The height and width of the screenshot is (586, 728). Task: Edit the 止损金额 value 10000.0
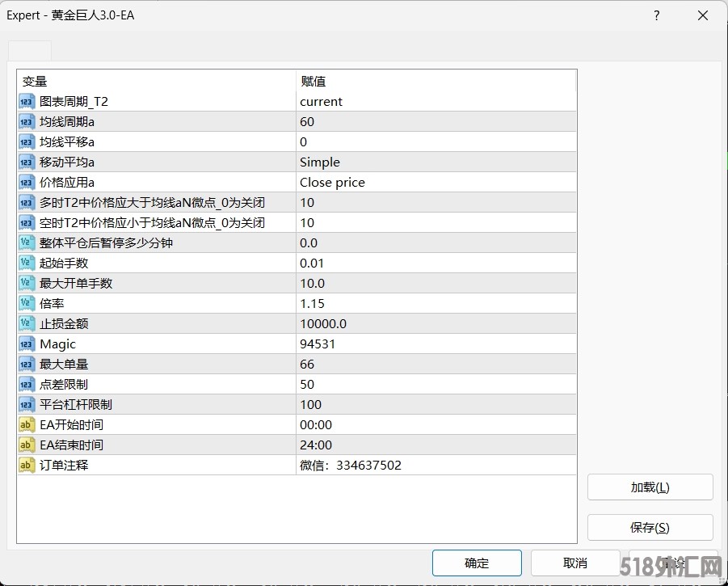pyautogui.click(x=436, y=323)
